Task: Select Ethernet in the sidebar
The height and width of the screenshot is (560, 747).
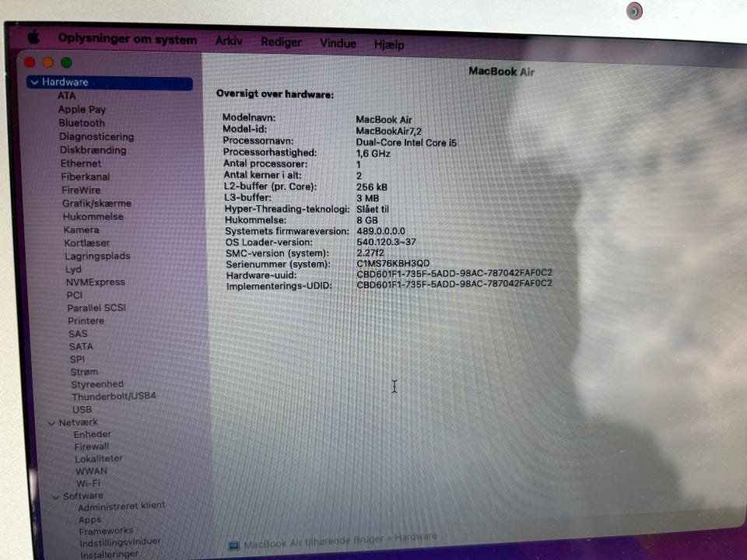Action: 80,163
